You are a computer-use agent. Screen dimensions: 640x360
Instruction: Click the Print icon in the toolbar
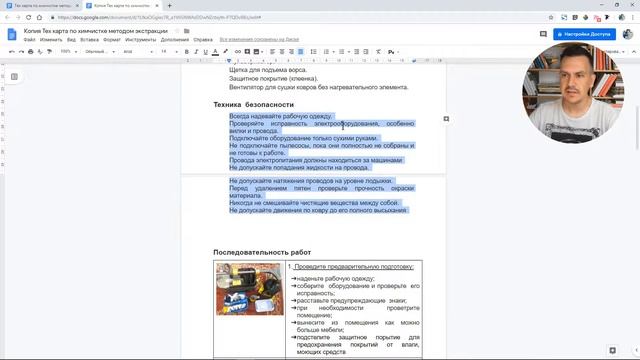[31, 52]
